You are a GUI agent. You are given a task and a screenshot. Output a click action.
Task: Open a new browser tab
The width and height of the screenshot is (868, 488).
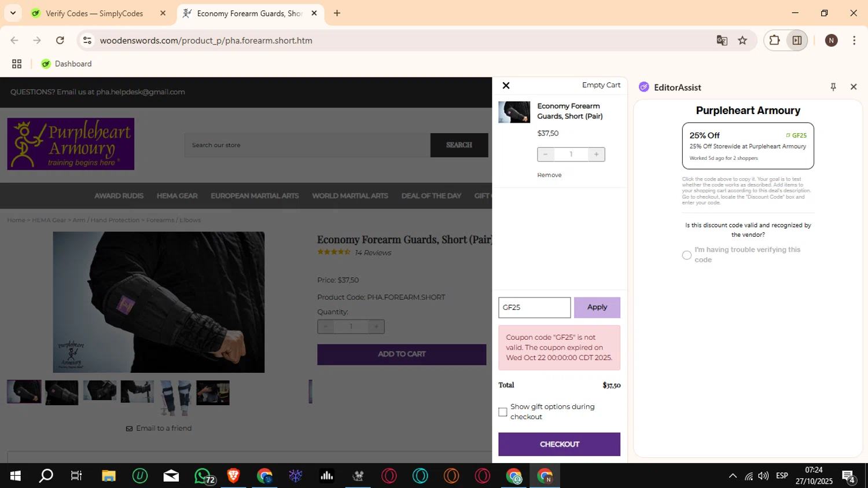(x=337, y=13)
